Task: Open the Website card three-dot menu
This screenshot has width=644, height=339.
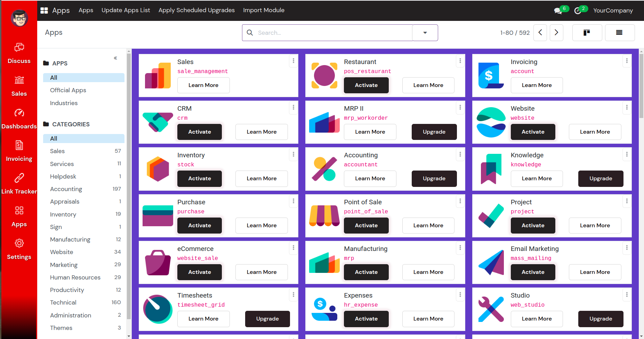Action: coord(627,107)
